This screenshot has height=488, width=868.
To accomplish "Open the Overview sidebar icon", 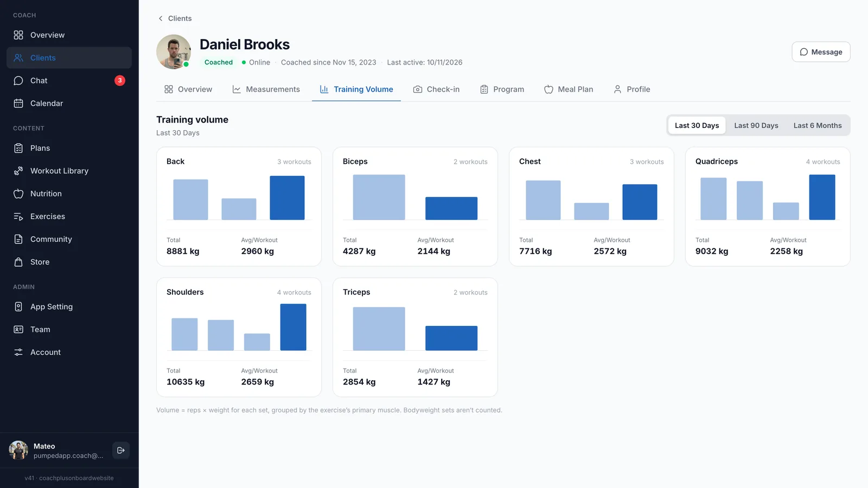I will [x=18, y=35].
